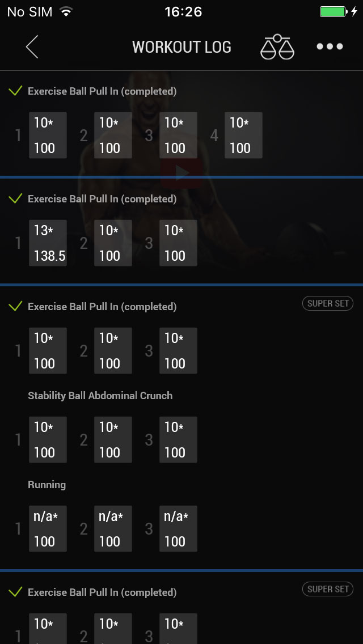This screenshot has width=363, height=644.
Task: Play the video behind the workout log
Action: pyautogui.click(x=181, y=173)
